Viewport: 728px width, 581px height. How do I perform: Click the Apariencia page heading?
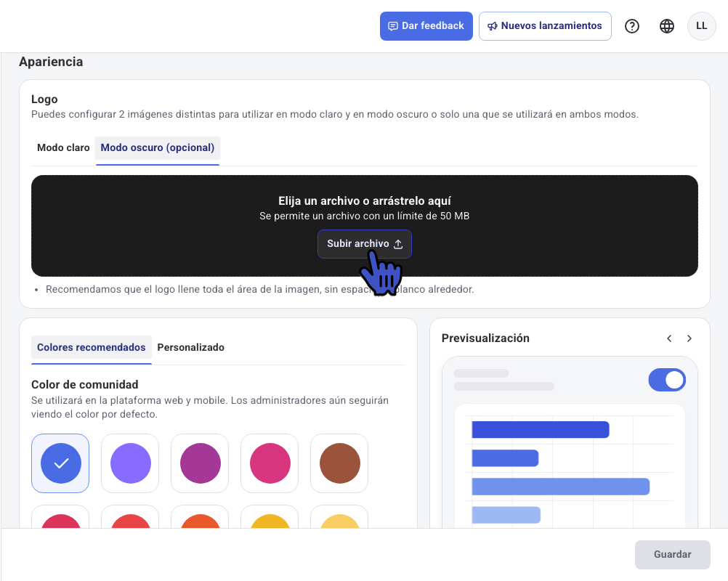click(x=51, y=62)
